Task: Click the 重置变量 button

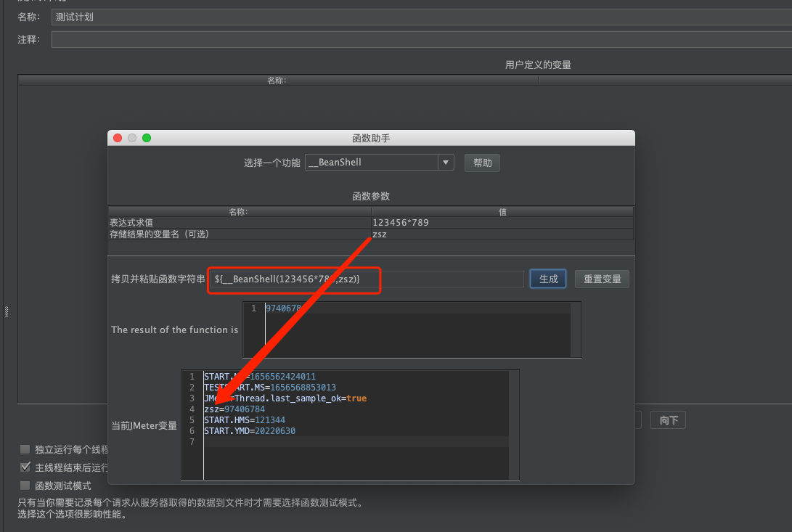Action: pyautogui.click(x=602, y=279)
